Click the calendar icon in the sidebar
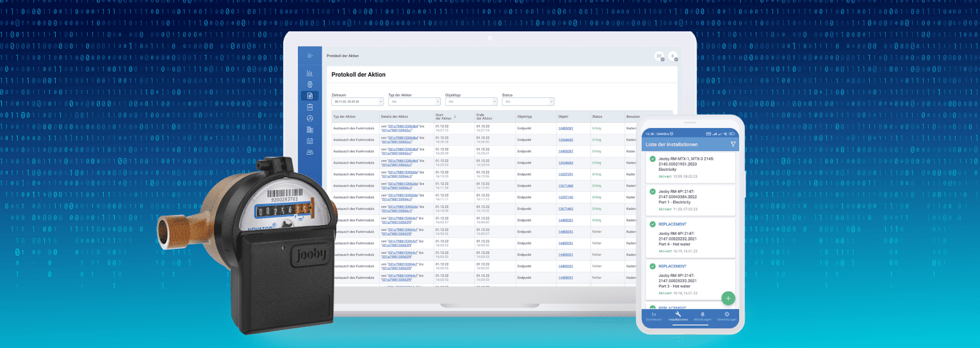980x348 pixels. (310, 141)
